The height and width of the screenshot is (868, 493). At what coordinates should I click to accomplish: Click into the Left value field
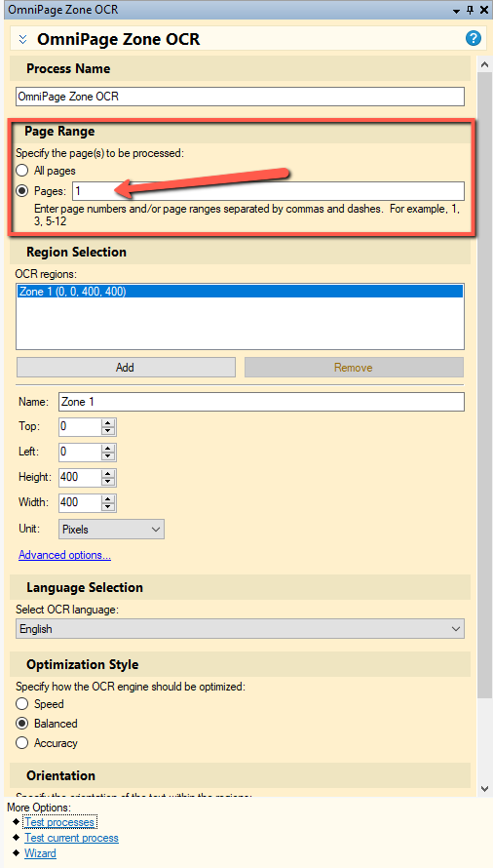point(80,452)
